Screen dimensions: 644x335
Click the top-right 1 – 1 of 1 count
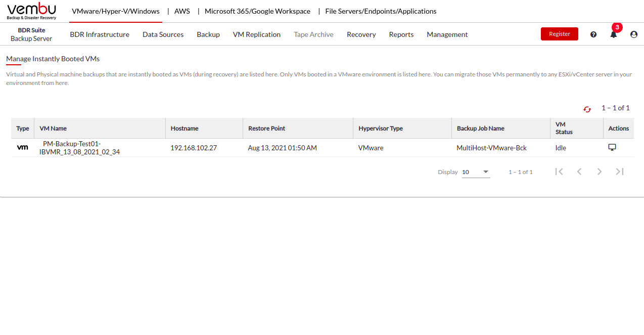616,108
